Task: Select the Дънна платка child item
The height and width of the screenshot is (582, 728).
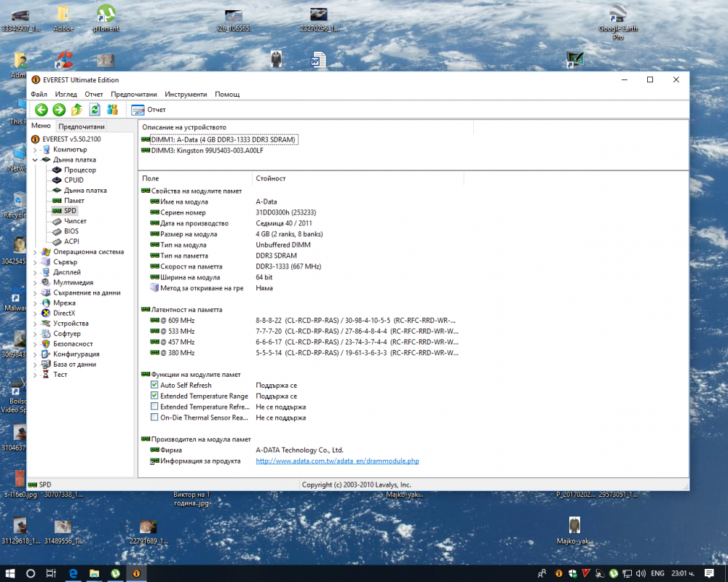Action: pos(85,191)
